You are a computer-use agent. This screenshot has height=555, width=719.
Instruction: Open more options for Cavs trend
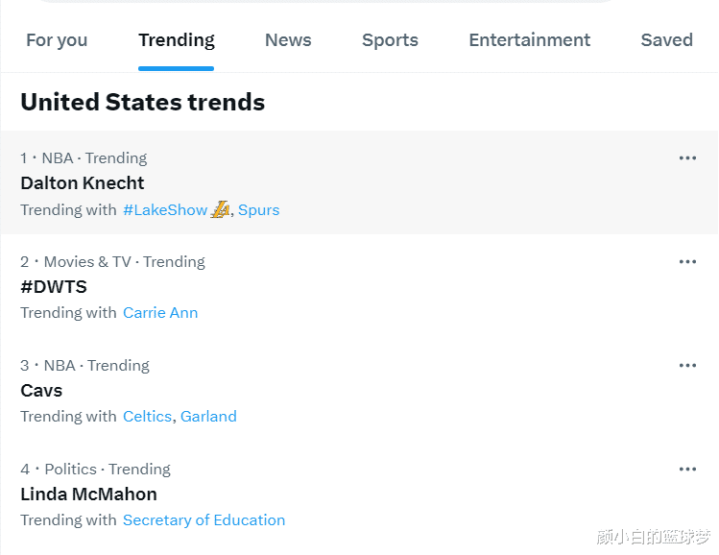pos(687,366)
